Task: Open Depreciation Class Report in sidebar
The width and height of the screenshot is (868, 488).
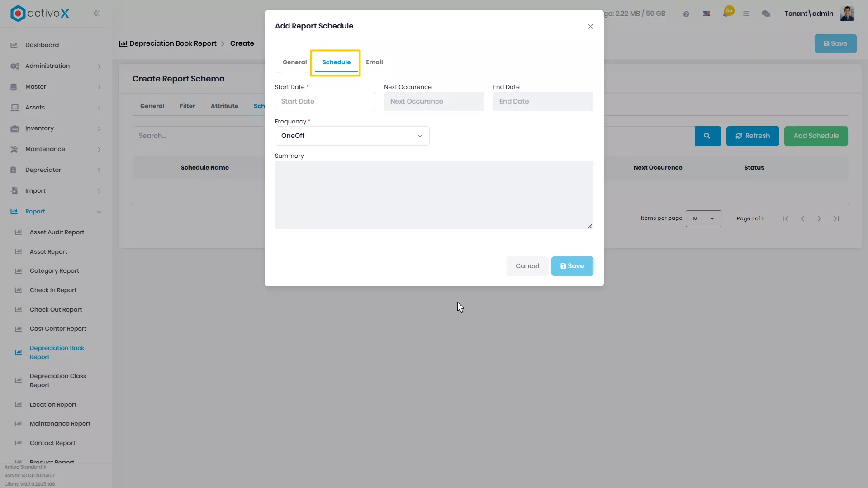Action: tap(58, 381)
